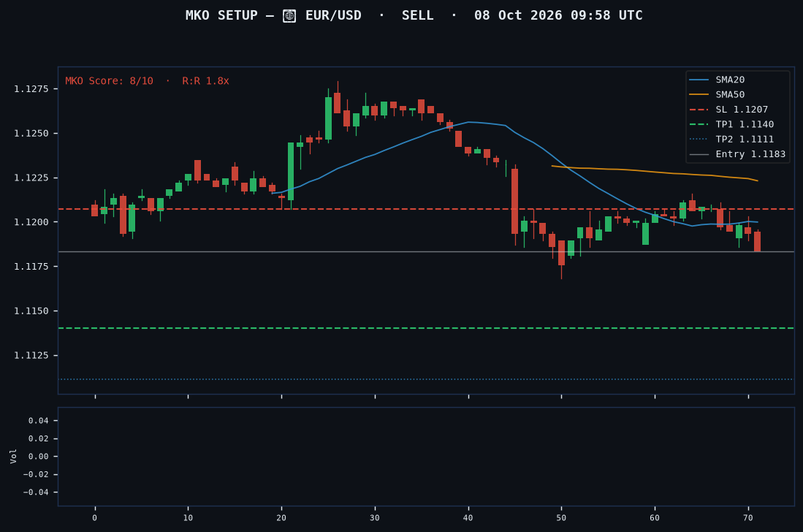Click the blue dotted TP2 line on the chart
Viewport: 803px width, 532px height.
tap(426, 379)
